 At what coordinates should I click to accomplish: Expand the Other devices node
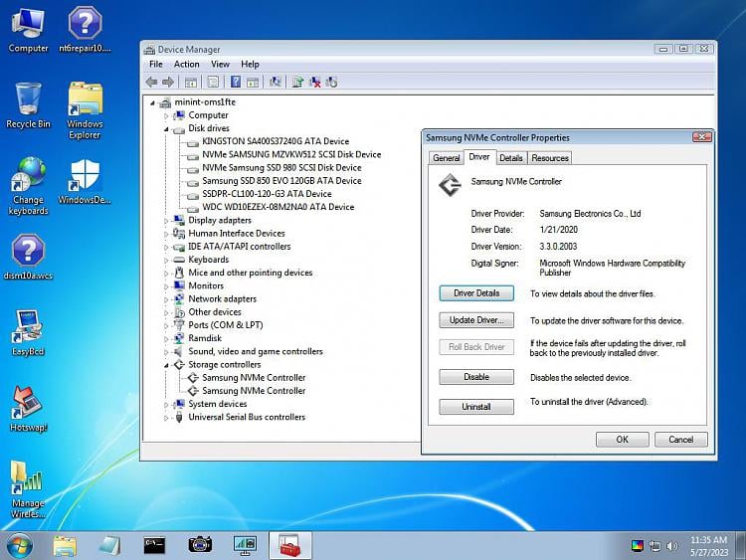[x=166, y=312]
